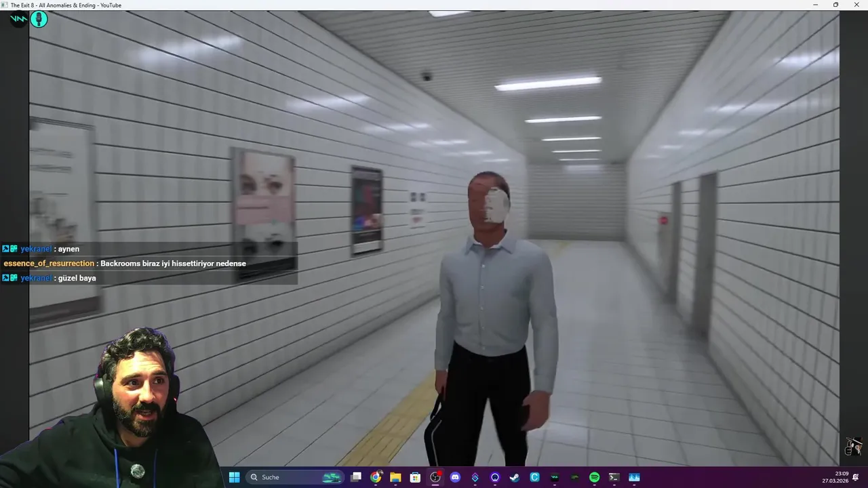Screen dimensions: 868x488
Task: Minimize the YouTube window
Action: (x=816, y=5)
